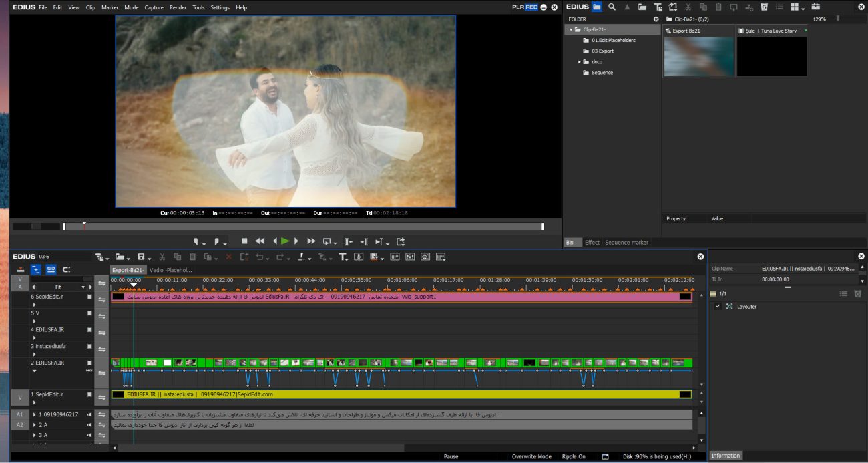Image resolution: width=868 pixels, height=463 pixels.
Task: Open the Render menu
Action: (x=178, y=7)
